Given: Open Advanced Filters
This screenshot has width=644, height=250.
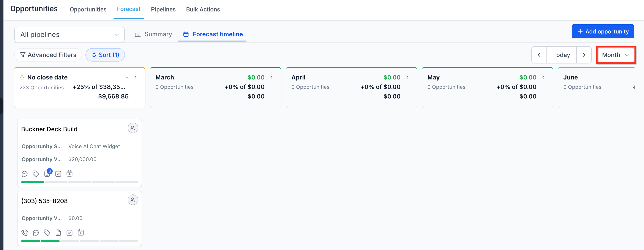Looking at the screenshot, I should pyautogui.click(x=48, y=55).
